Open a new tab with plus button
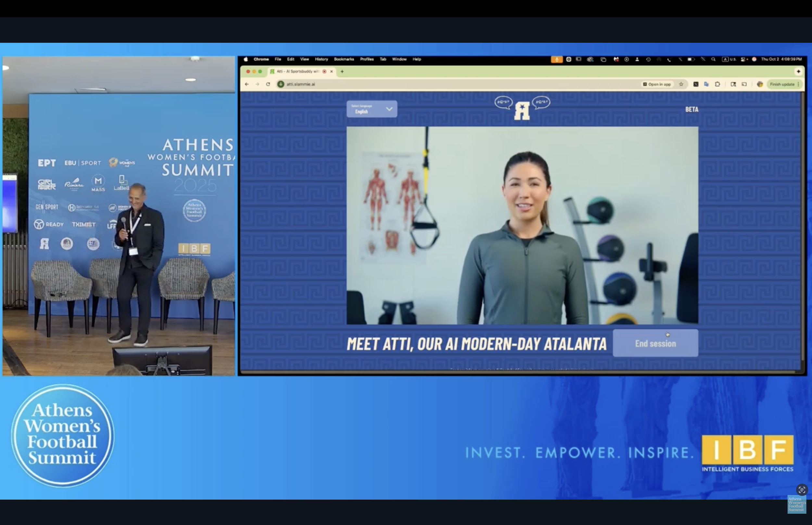Screen dimensions: 812x525 [x=342, y=71]
